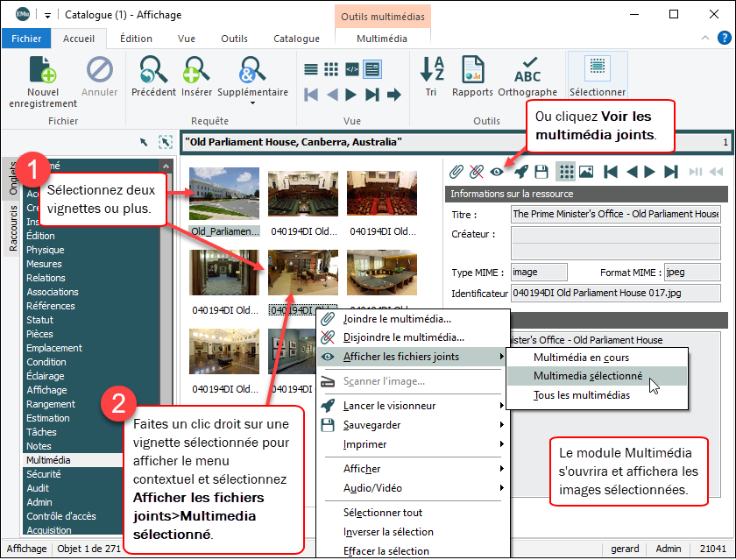Select the Old_Parliament exterior thumbnail
Image resolution: width=736 pixels, height=560 pixels.
tap(224, 197)
